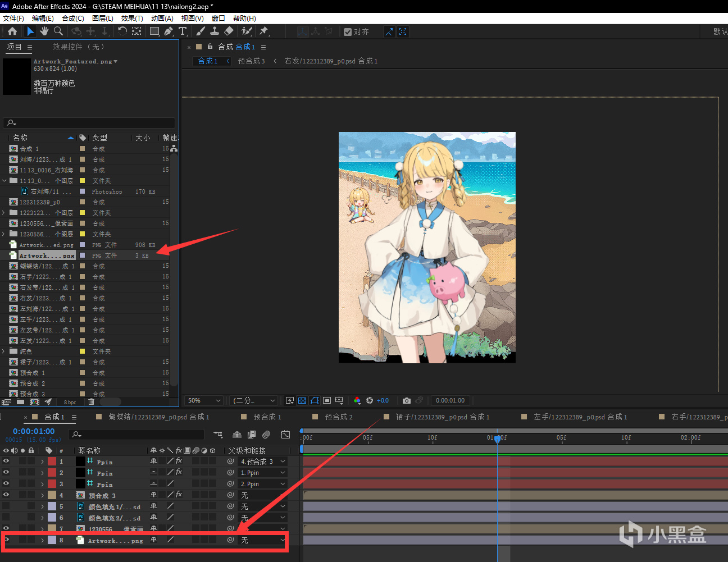Create new folder in Project panel
728x562 pixels.
point(21,402)
